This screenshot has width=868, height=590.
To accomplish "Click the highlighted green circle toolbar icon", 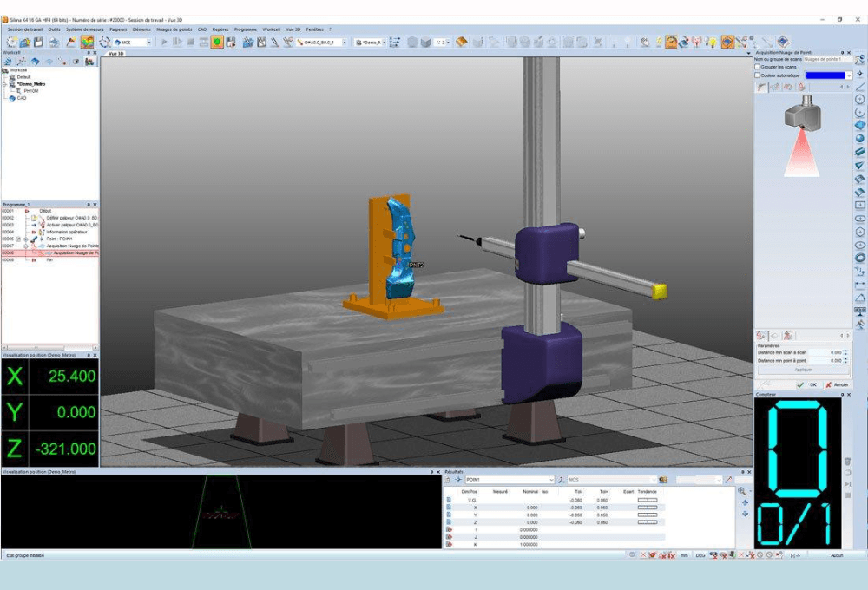I will click(217, 42).
